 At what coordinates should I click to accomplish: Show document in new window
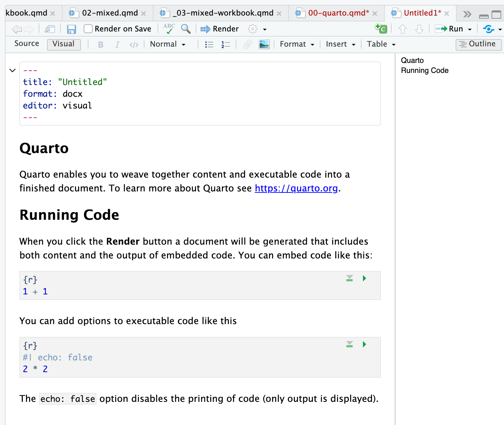click(x=50, y=29)
